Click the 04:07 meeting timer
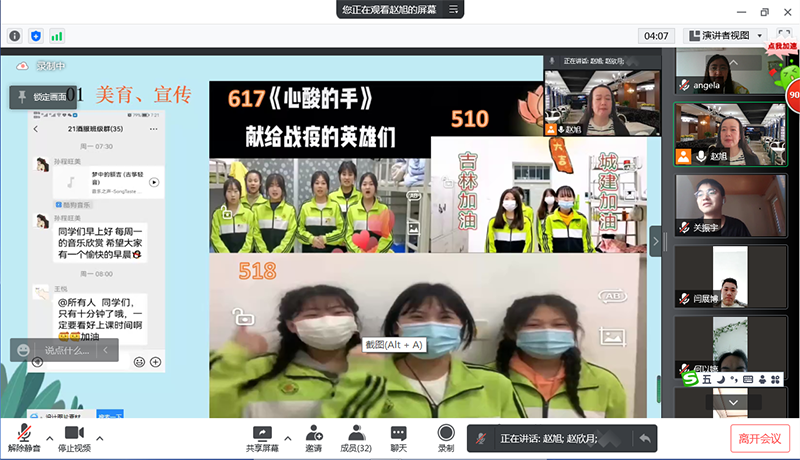 click(656, 36)
